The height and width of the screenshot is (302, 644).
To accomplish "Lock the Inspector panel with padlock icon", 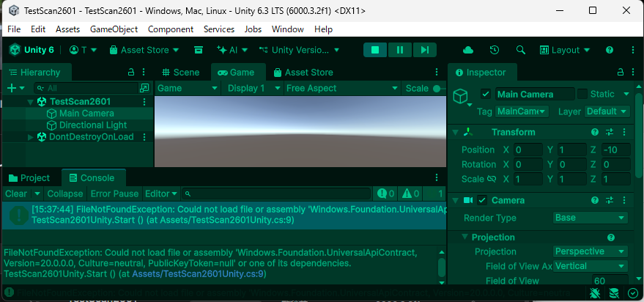I will (x=612, y=73).
